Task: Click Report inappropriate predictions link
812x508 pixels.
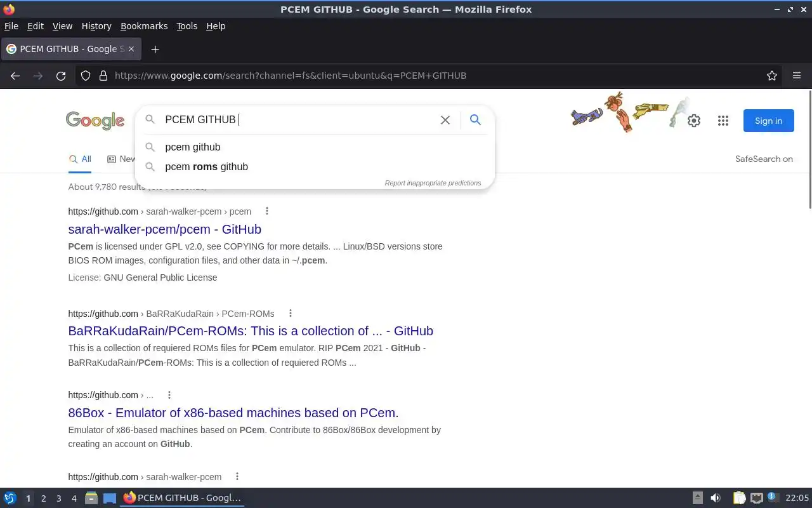Action: pyautogui.click(x=433, y=183)
